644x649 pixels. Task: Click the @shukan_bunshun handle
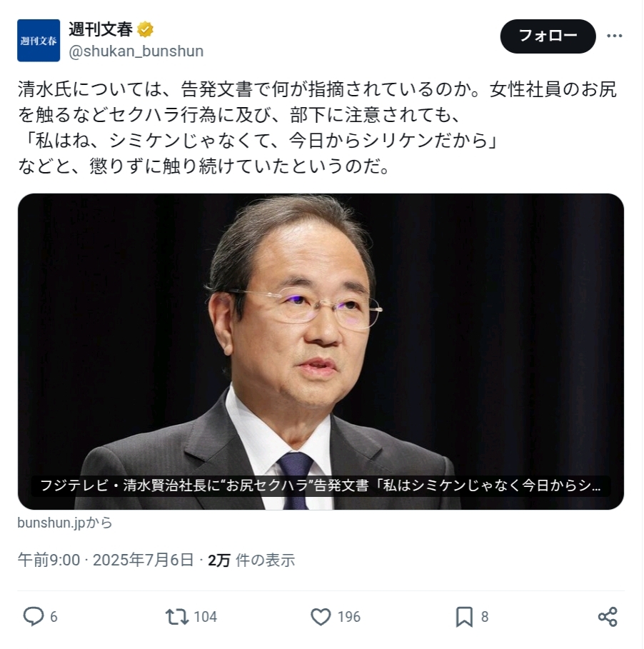point(136,51)
